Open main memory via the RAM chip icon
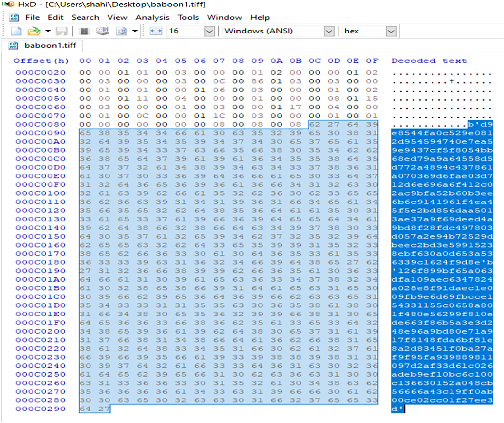The height and width of the screenshot is (423, 504). [84, 31]
